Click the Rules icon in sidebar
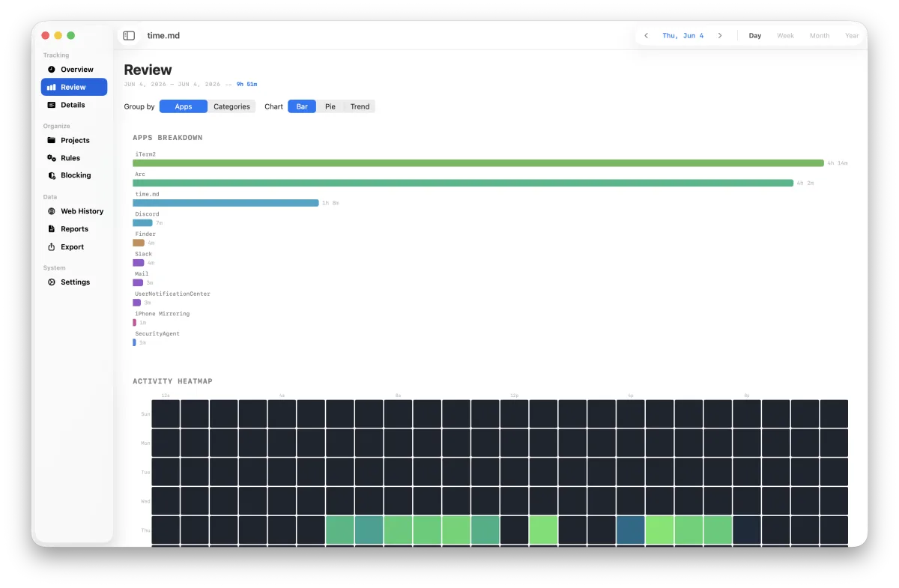This screenshot has width=899, height=588. [52, 158]
